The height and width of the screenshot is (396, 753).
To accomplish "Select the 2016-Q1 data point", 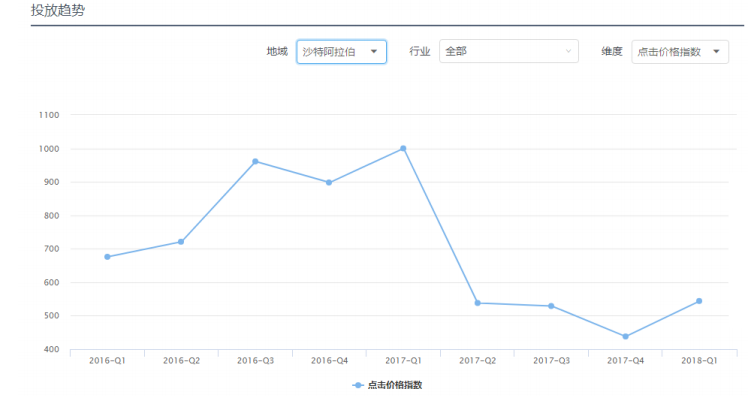I will 107,257.
